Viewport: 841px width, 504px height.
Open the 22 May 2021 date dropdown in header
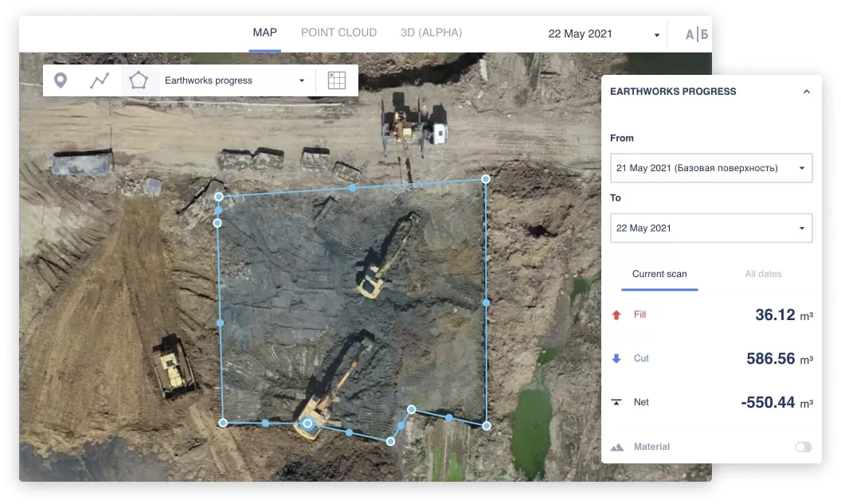tap(604, 34)
